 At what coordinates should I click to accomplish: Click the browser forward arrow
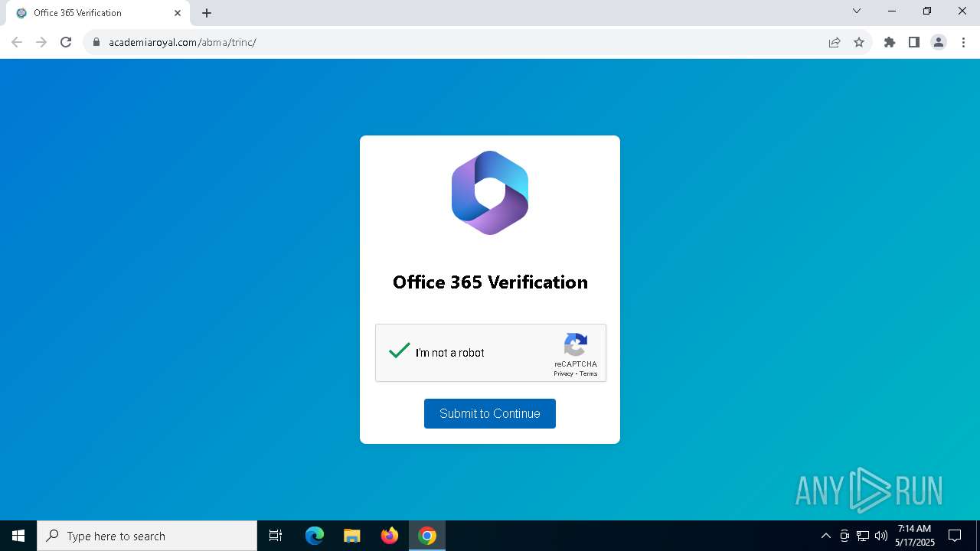point(41,42)
